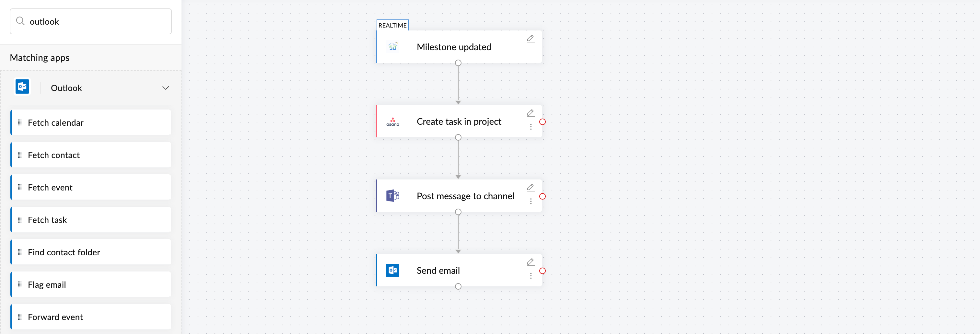Open three-dot menu on Send email step
This screenshot has height=334, width=980.
pos(531,276)
